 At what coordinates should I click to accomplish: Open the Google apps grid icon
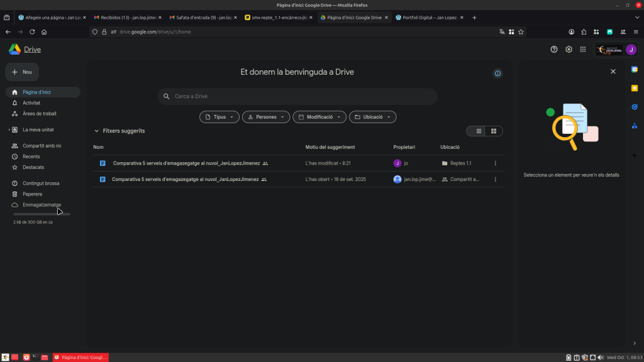(x=583, y=50)
